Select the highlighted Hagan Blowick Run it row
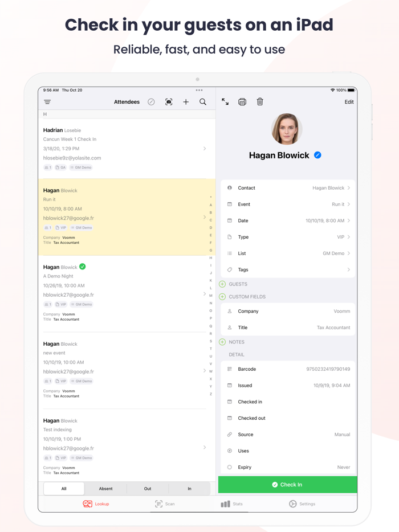Viewport: 399px width, 532px height. tap(127, 217)
